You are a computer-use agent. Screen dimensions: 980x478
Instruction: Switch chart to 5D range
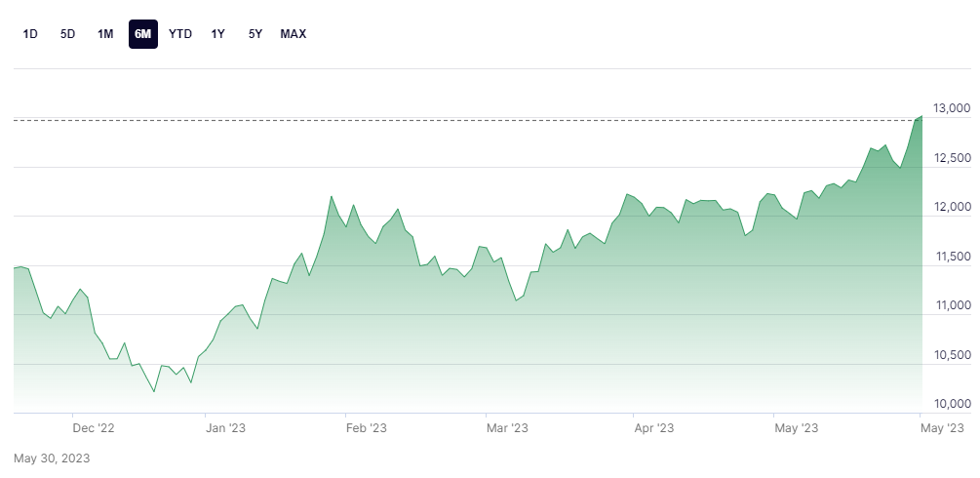[67, 34]
